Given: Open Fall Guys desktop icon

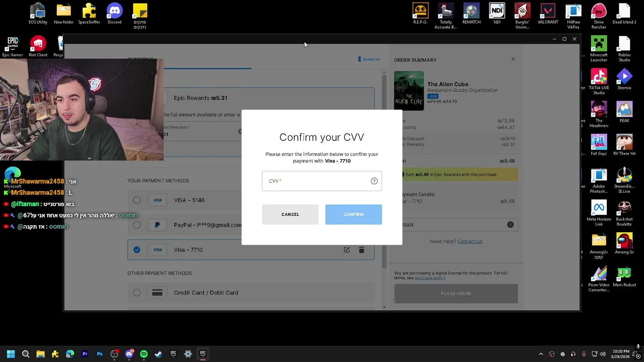Looking at the screenshot, I should [x=599, y=145].
